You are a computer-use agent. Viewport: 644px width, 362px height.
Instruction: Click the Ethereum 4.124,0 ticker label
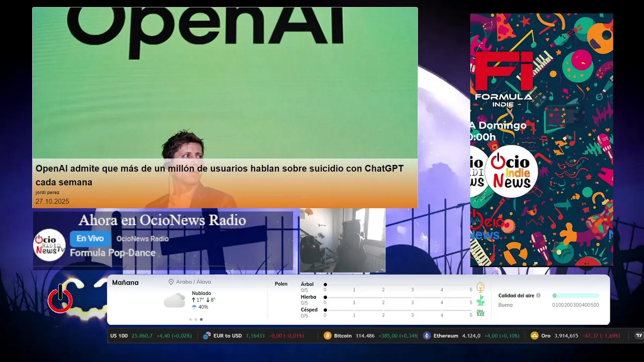(x=456, y=336)
